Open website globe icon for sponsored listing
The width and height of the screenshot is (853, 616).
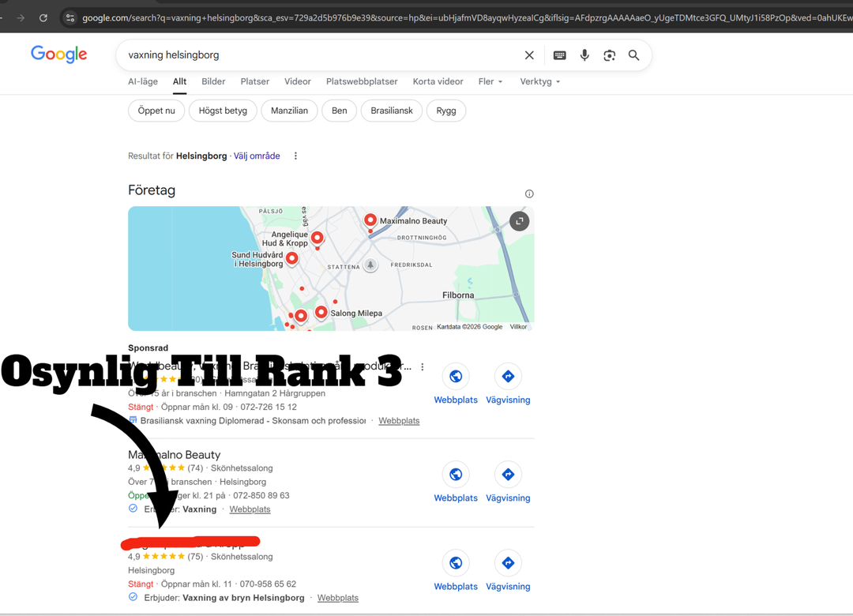coord(456,376)
